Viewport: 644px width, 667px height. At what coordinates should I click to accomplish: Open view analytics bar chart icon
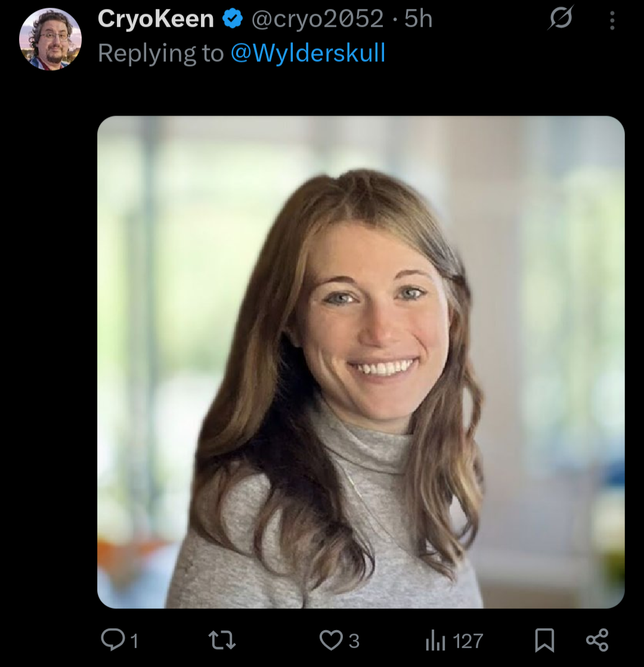click(436, 641)
